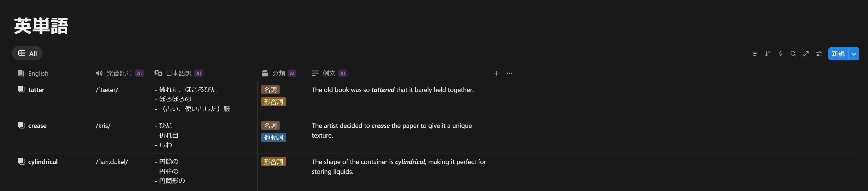Open the database filter icon
The height and width of the screenshot is (191, 868).
click(754, 54)
